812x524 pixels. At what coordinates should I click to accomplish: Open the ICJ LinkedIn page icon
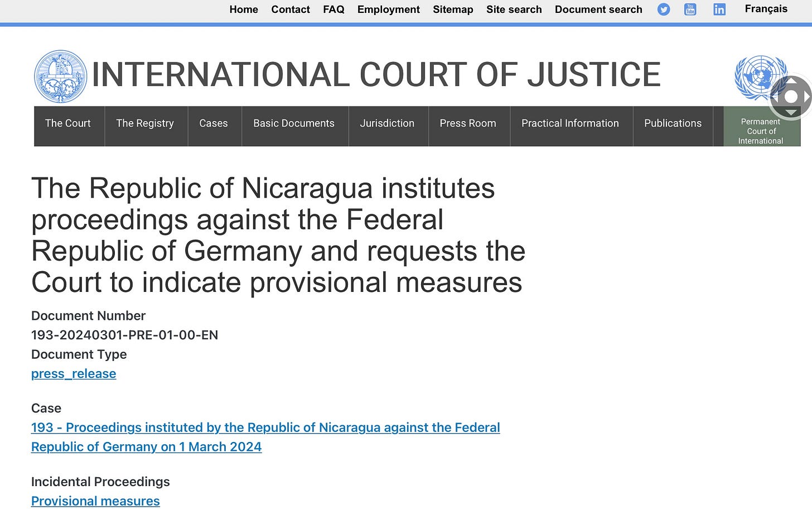point(719,9)
